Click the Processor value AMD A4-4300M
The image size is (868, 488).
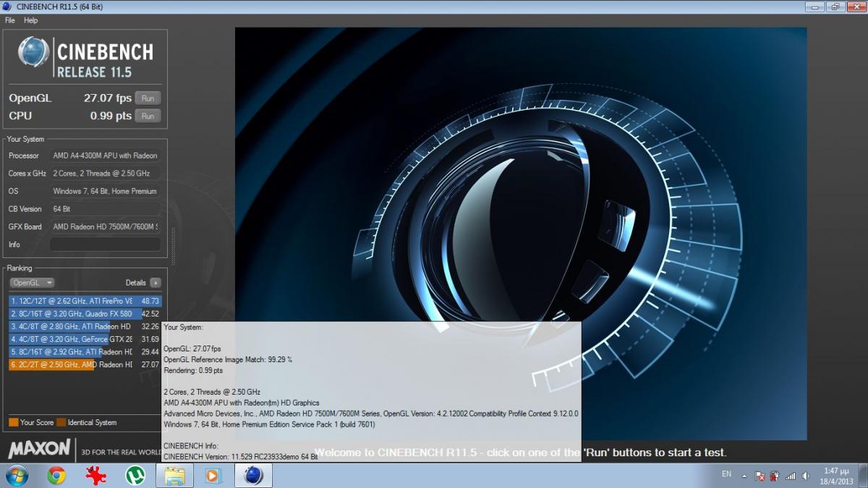tap(105, 155)
